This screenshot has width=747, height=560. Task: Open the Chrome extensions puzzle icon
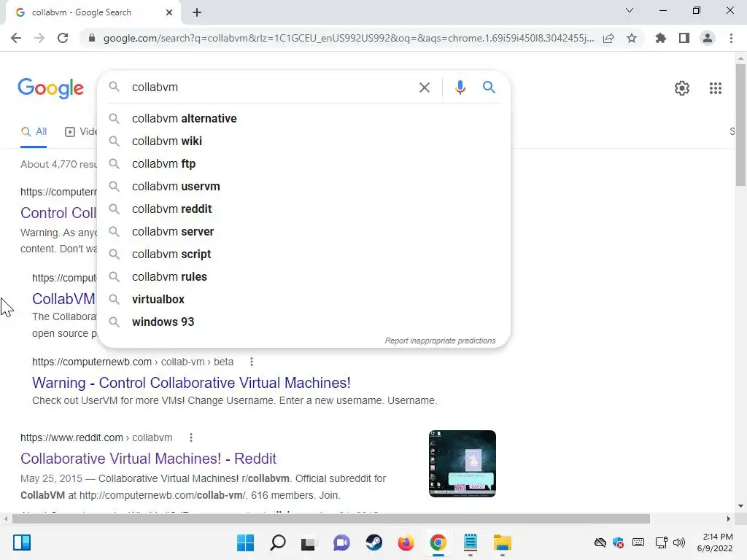click(660, 38)
